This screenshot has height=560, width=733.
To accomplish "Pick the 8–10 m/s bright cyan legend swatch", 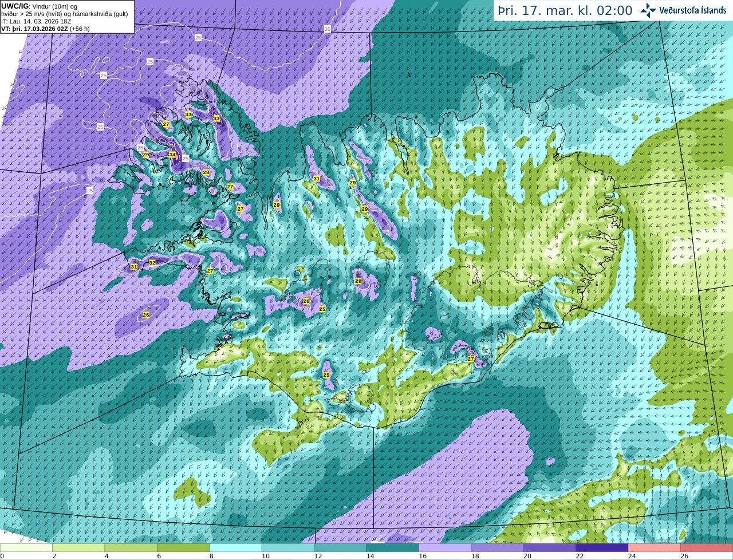I will pos(235,548).
